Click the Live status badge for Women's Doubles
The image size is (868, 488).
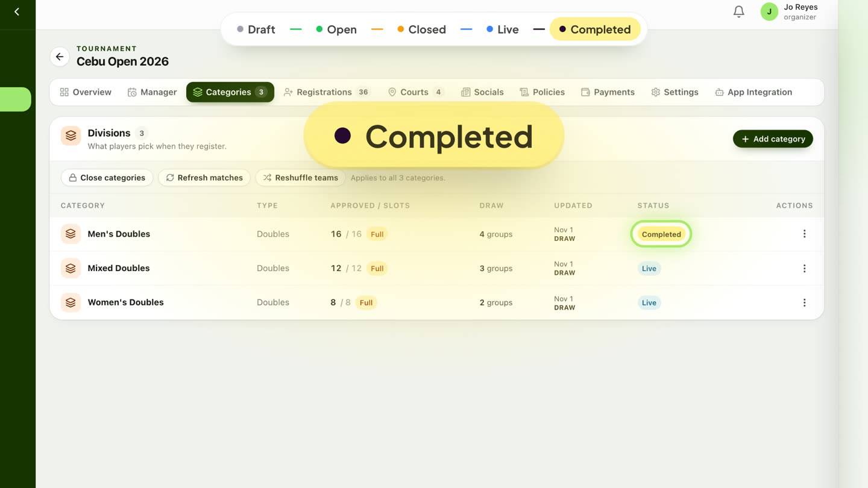pyautogui.click(x=649, y=303)
